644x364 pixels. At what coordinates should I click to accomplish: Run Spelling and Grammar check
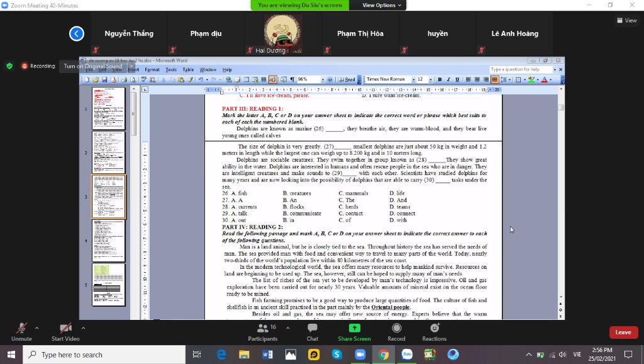144,79
